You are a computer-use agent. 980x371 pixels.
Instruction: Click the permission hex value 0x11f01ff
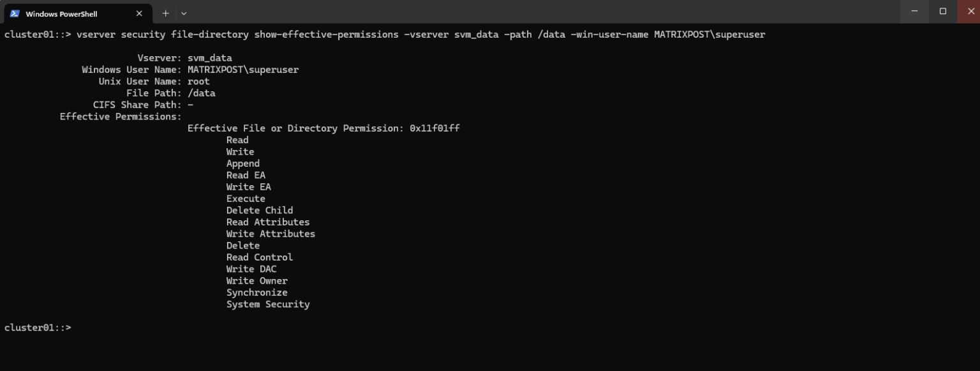coord(434,128)
